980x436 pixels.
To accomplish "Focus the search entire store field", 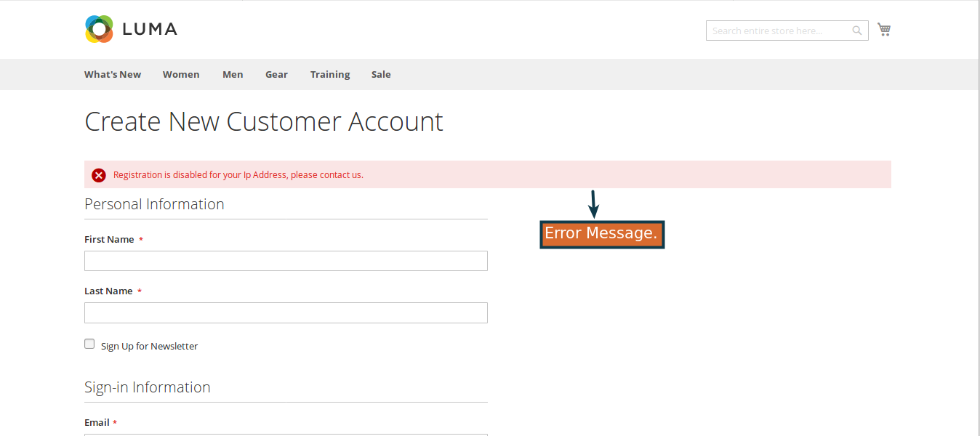I will 778,31.
